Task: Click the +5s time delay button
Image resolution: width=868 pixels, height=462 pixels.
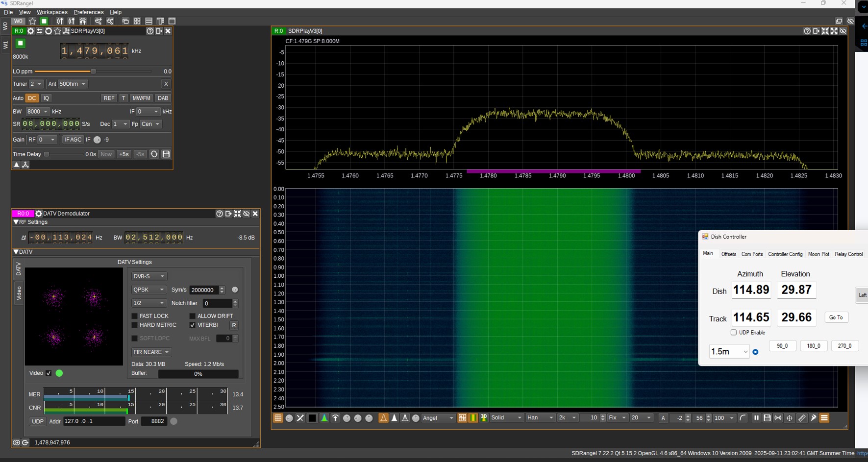Action: (124, 154)
